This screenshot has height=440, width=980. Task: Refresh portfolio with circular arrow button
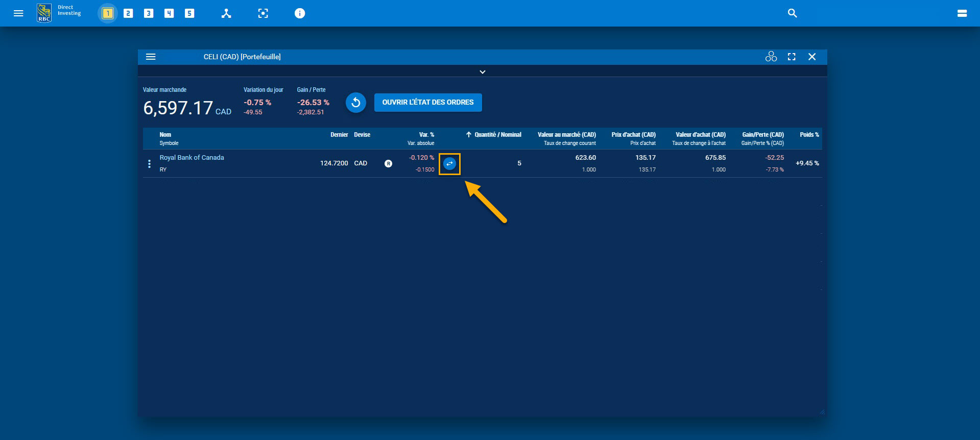(356, 103)
